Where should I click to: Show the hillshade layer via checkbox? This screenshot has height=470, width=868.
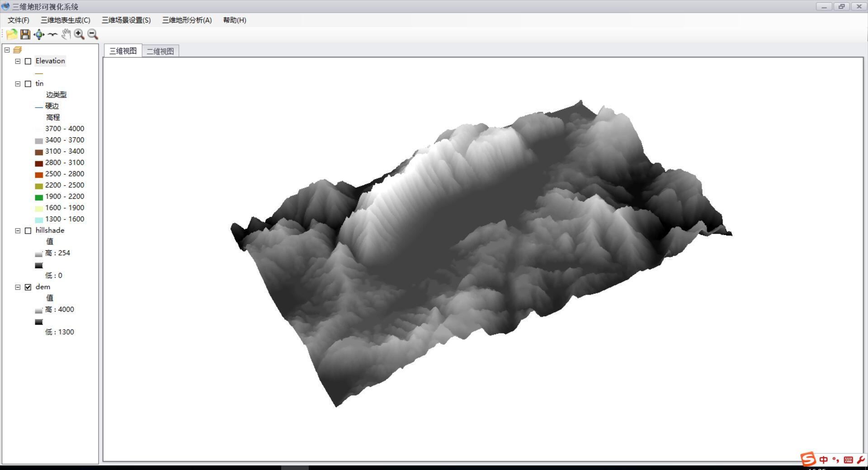tap(28, 231)
